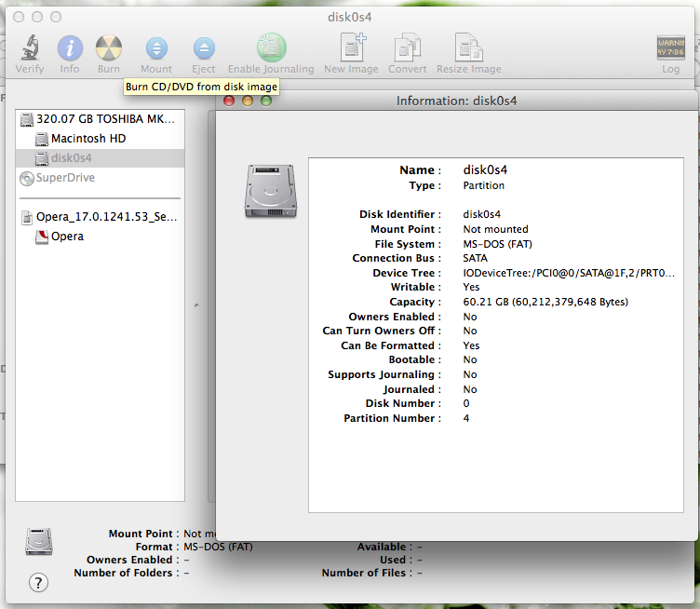Click the Convert image icon
This screenshot has width=700, height=609.
(x=407, y=47)
